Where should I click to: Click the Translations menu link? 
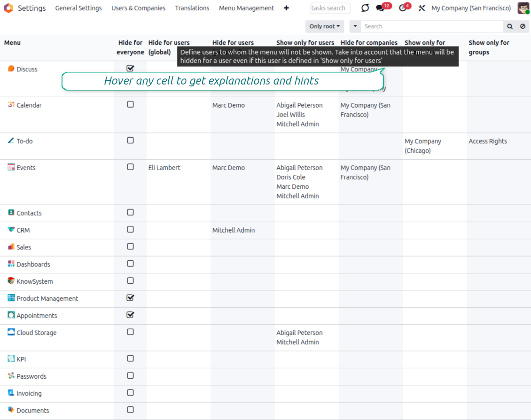[192, 8]
